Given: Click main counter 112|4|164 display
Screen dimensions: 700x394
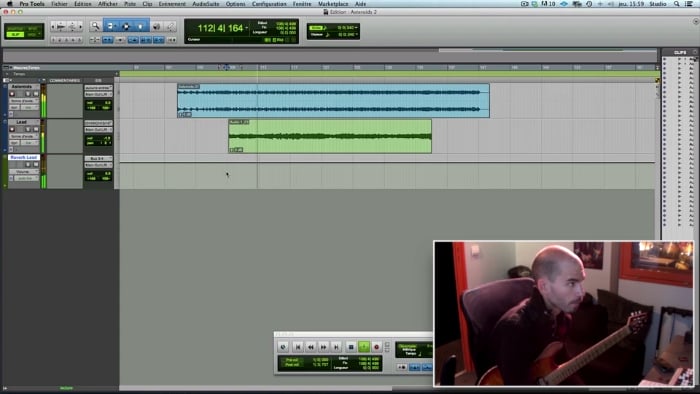Looking at the screenshot, I should pyautogui.click(x=220, y=28).
